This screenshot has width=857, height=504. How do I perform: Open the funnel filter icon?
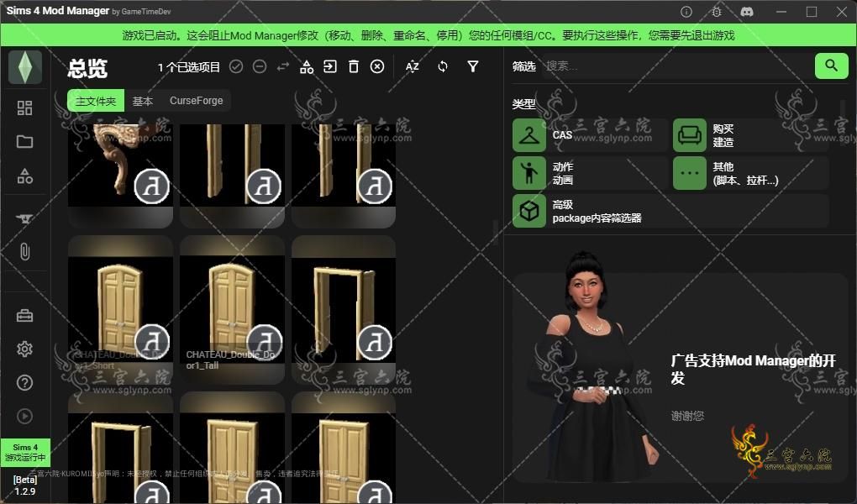point(473,66)
